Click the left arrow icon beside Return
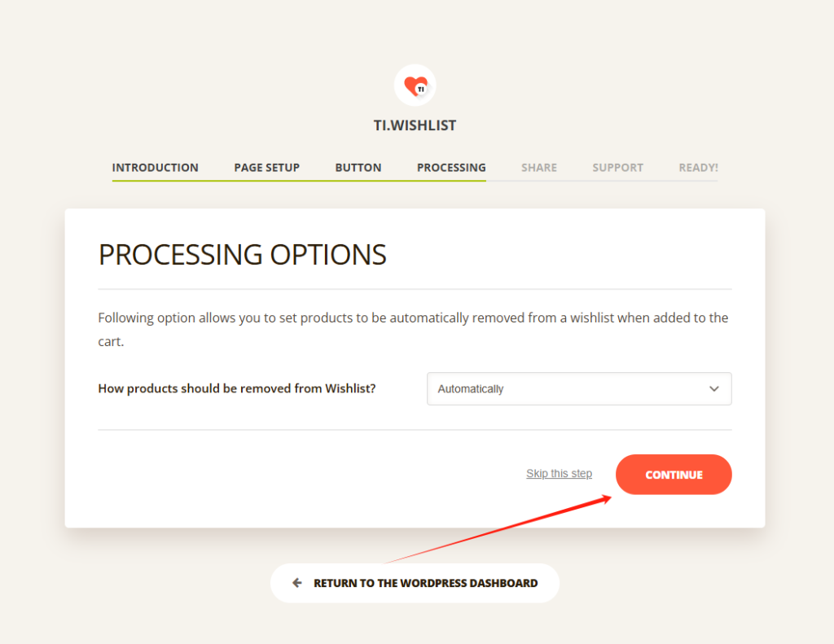Image resolution: width=834 pixels, height=644 pixels. (x=297, y=583)
